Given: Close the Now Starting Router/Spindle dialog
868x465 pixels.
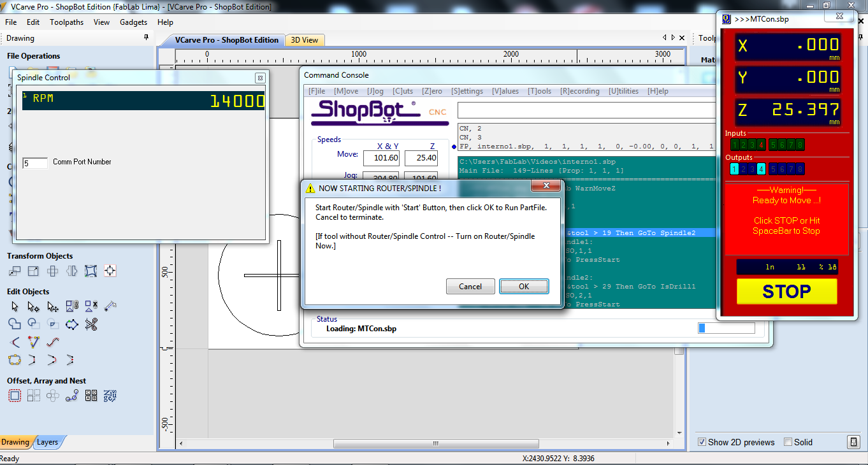Looking at the screenshot, I should point(546,187).
